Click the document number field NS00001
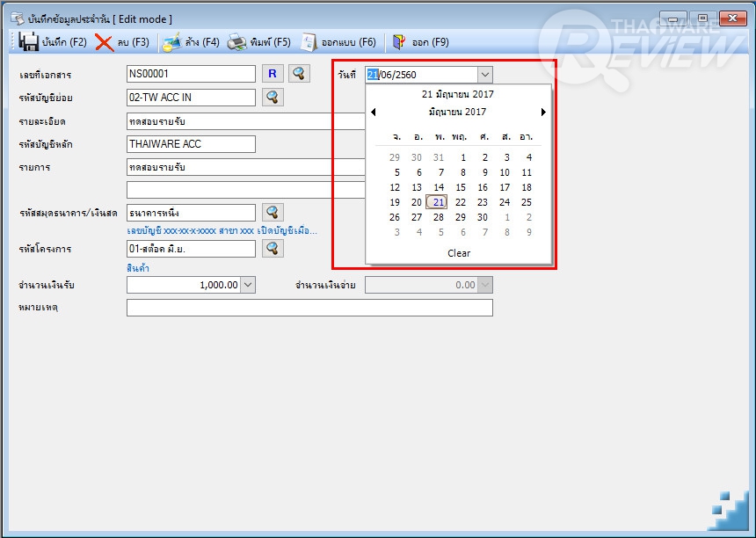Image resolution: width=756 pixels, height=538 pixels. 191,74
